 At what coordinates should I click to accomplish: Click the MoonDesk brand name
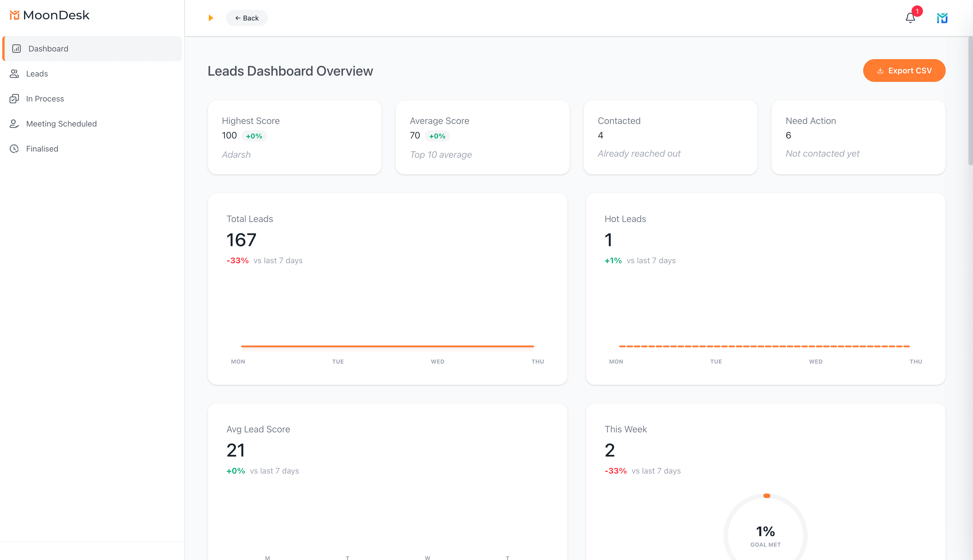(x=56, y=15)
